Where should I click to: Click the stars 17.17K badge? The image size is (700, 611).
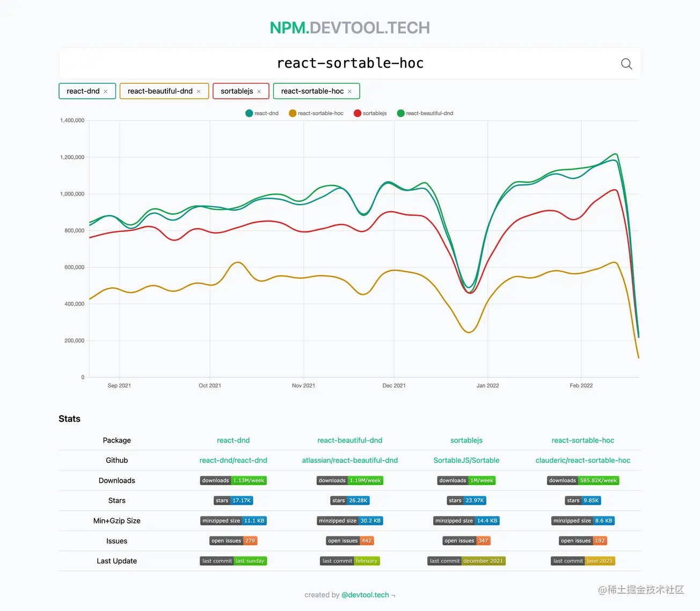point(234,500)
